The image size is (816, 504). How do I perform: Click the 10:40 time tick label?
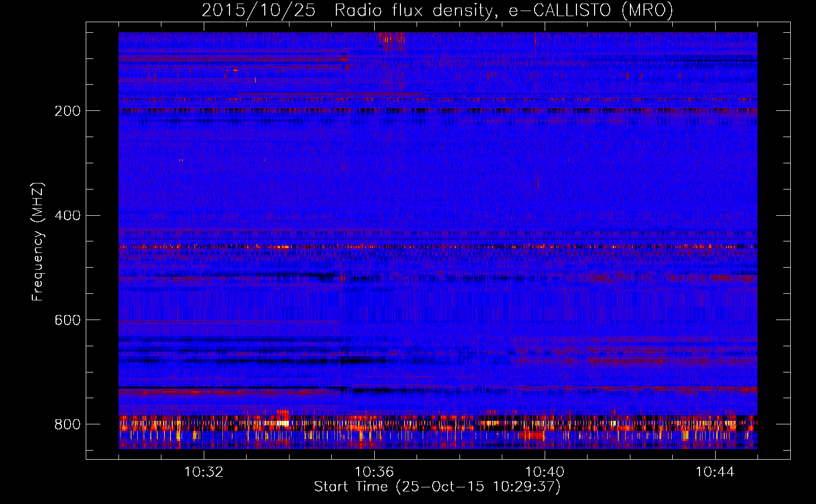(545, 472)
